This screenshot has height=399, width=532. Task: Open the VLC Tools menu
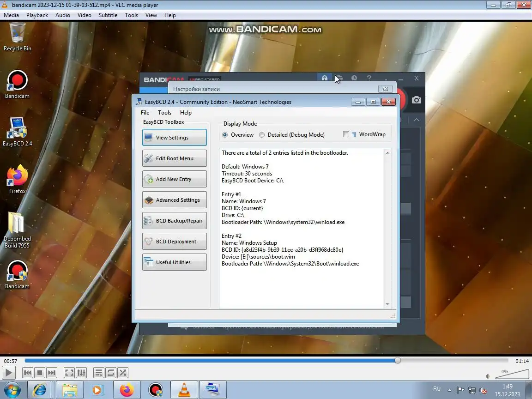point(131,15)
